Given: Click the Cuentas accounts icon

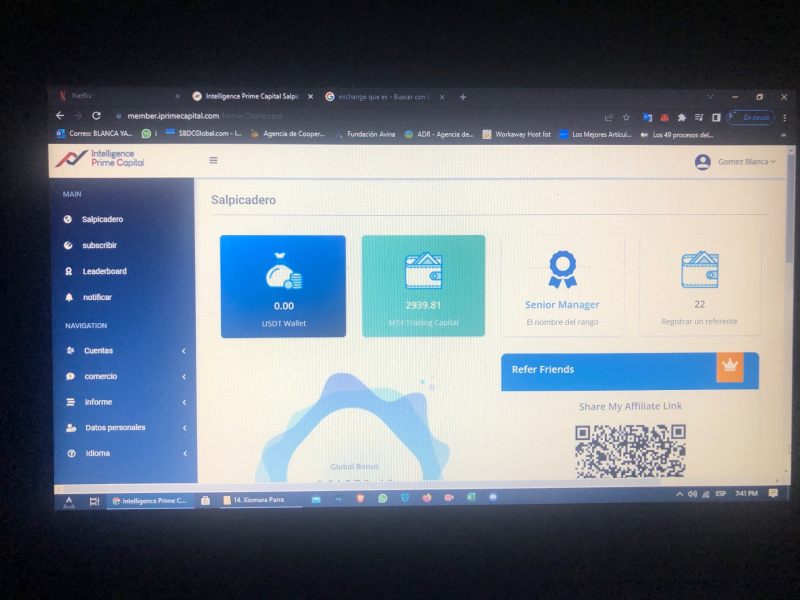Looking at the screenshot, I should click(x=70, y=351).
